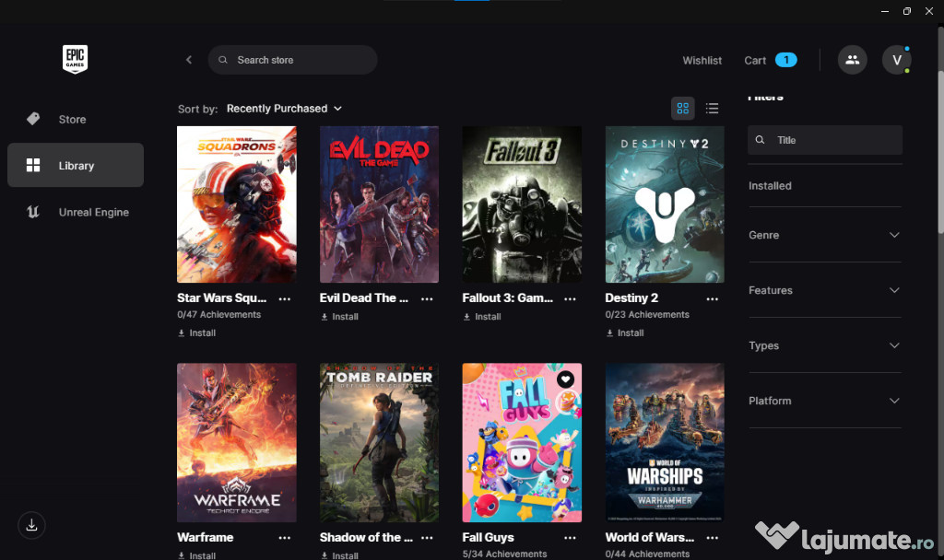Viewport: 944px width, 560px height.
Task: Click 0/47 Achievements text
Action: (x=219, y=315)
